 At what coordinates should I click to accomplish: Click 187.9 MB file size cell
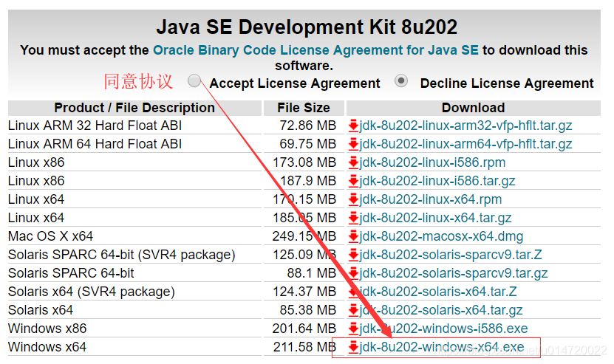(x=308, y=181)
